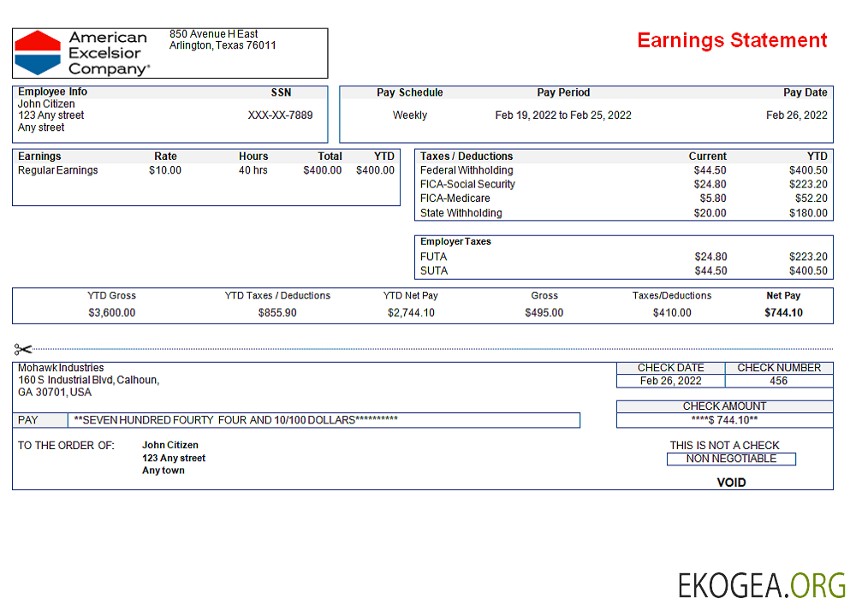856x616 pixels.
Task: Click the State Withholding YTD amount $180.00
Action: point(808,213)
